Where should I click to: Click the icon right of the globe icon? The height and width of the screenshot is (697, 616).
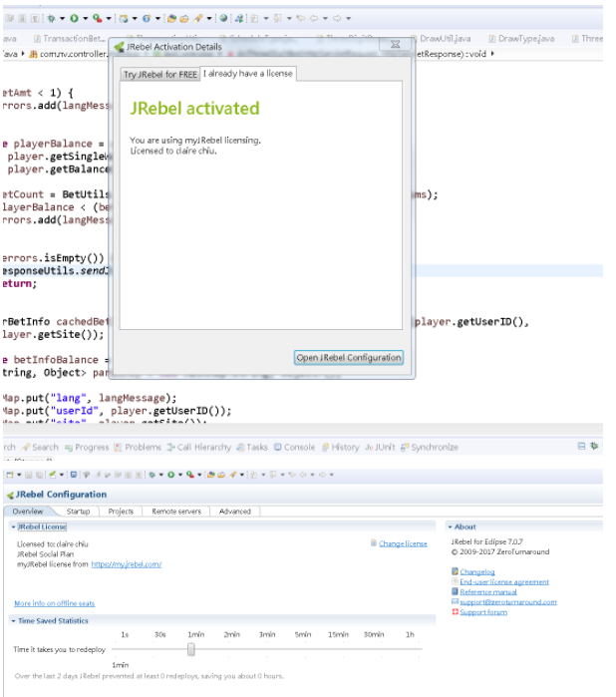pos(239,18)
